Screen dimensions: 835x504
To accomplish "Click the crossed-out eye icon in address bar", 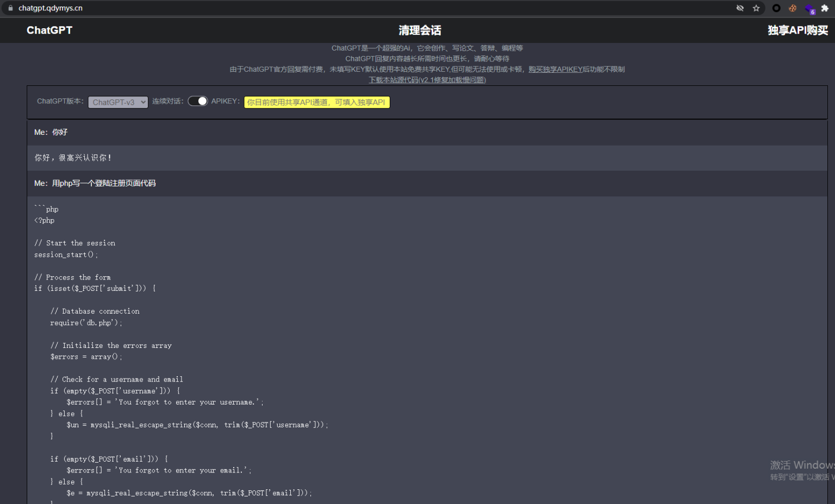I will point(740,8).
